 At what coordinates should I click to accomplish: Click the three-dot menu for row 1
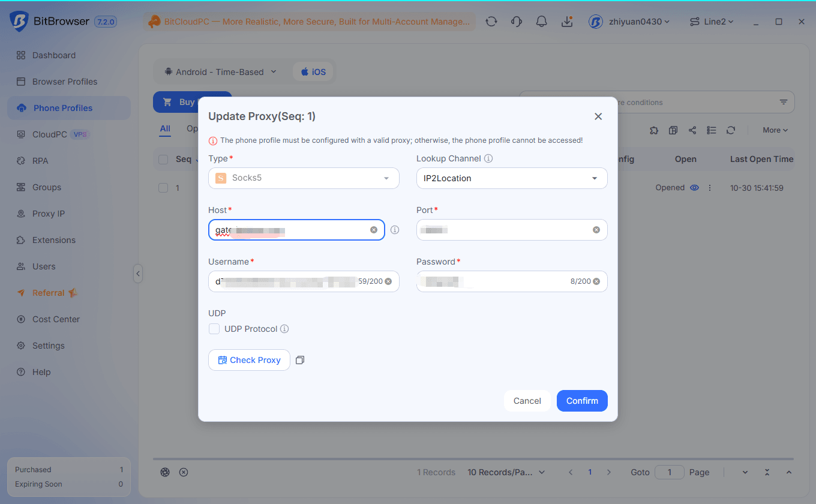710,188
